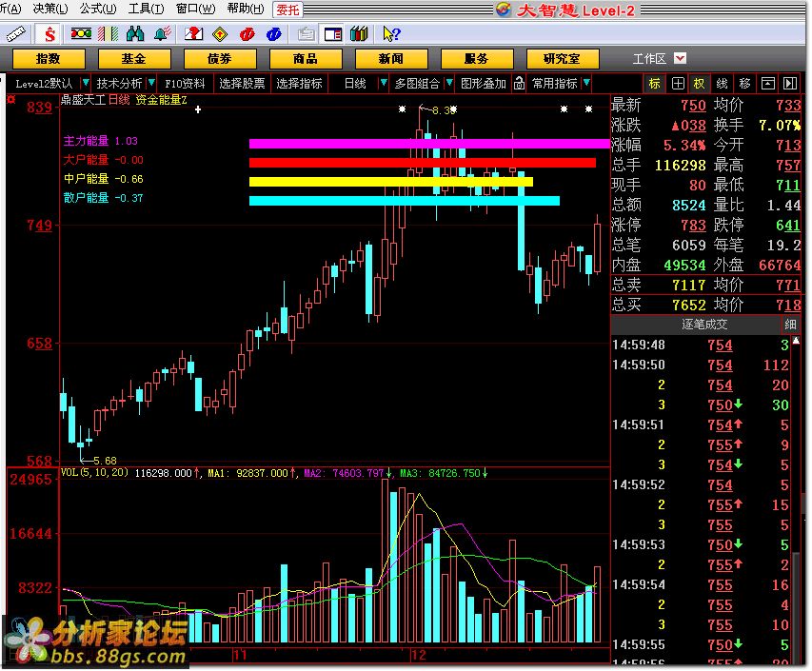Expand the 多图组合 dropdown arrow

(449, 83)
